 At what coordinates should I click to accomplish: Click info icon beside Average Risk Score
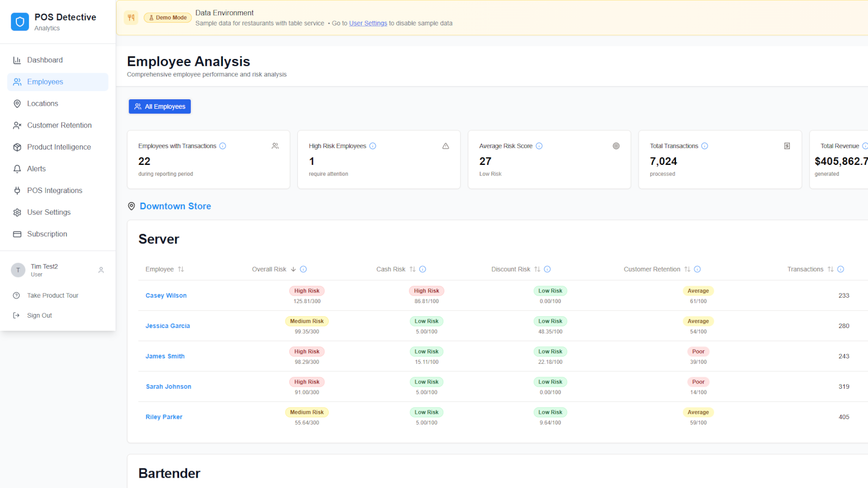539,146
